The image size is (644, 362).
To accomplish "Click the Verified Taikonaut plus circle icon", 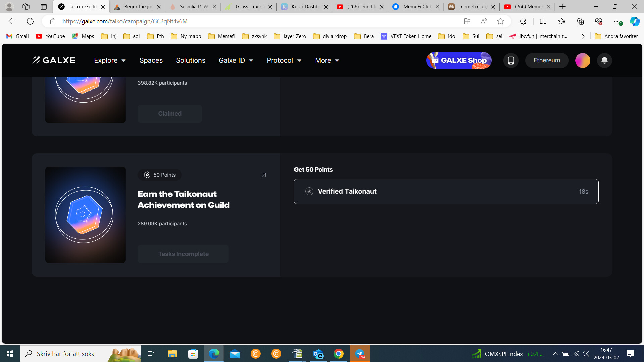I will coord(309,191).
